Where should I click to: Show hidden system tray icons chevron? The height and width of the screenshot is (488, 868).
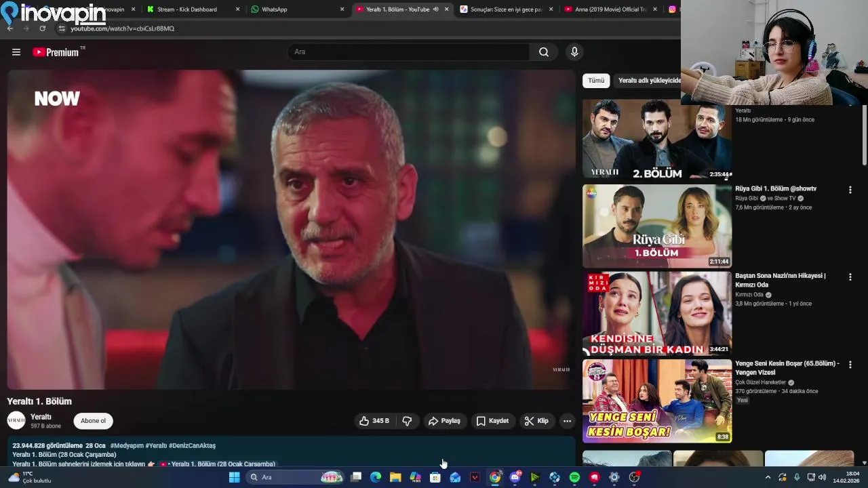pyautogui.click(x=768, y=477)
